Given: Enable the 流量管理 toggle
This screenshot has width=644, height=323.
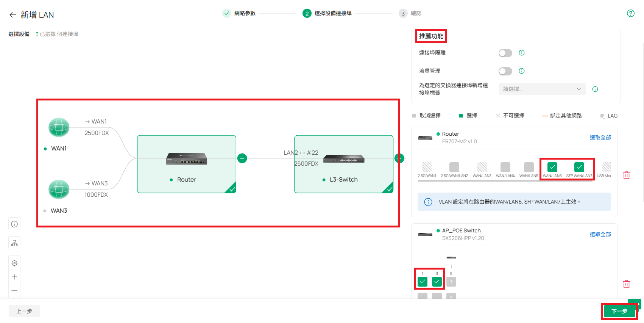Looking at the screenshot, I should point(505,71).
